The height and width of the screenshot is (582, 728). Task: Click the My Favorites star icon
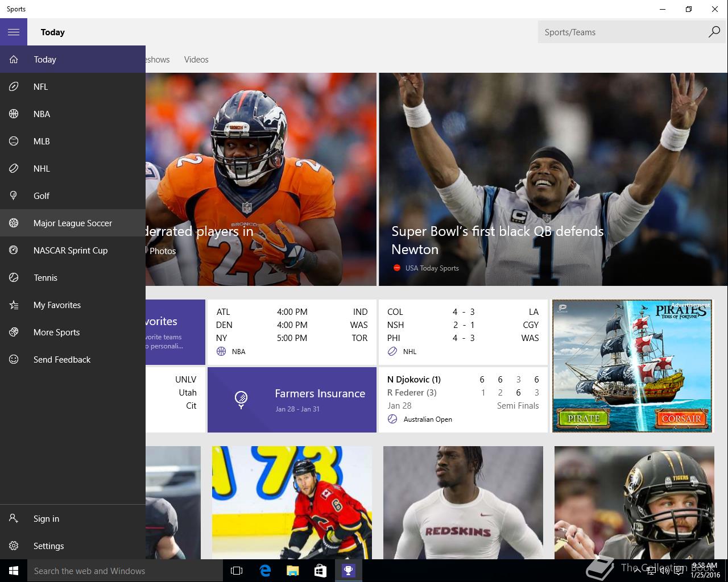click(x=14, y=305)
